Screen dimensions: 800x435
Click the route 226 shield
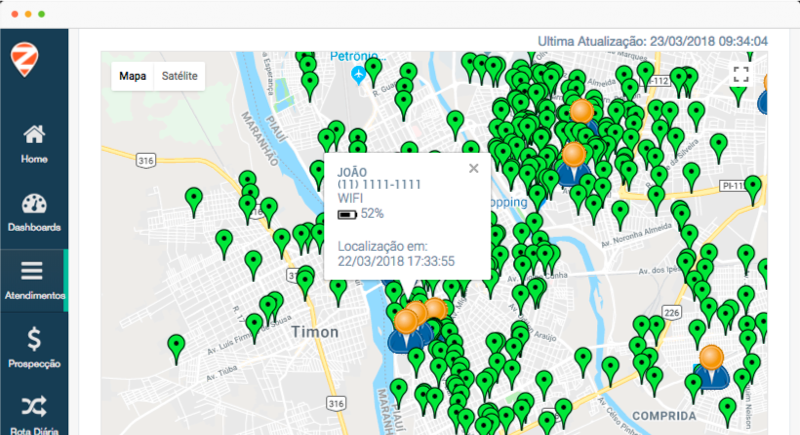click(x=671, y=313)
